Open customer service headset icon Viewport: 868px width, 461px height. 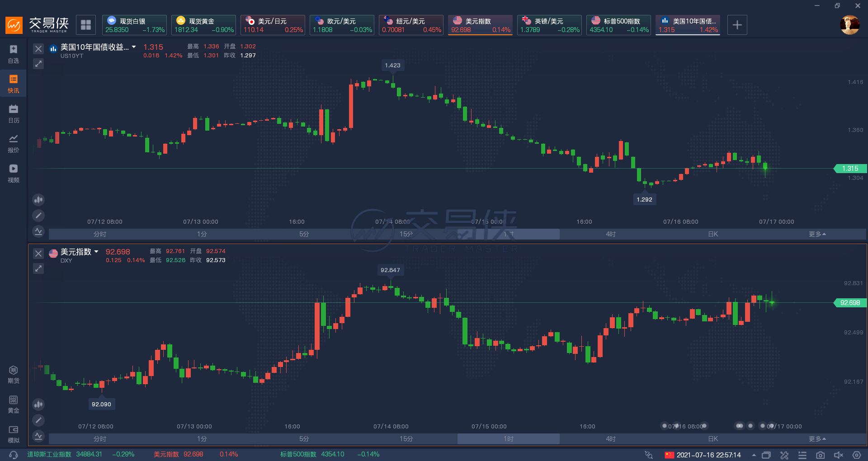click(x=14, y=455)
